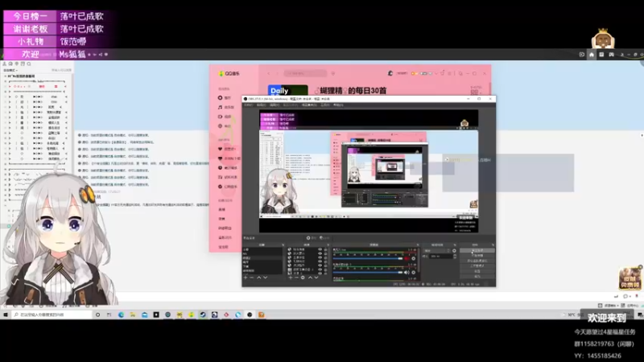This screenshot has width=644, height=362.
Task: Mute second audio channel speaker icon in mixer
Action: 407,273
